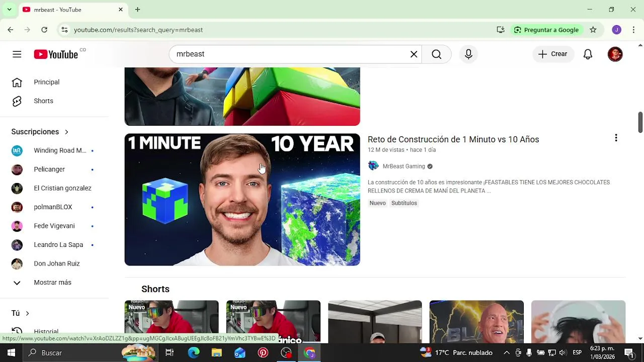
Task: Bookmark this page with star icon
Action: pyautogui.click(x=593, y=30)
